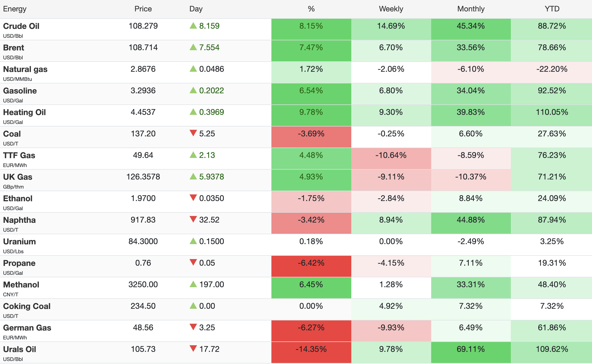This screenshot has width=592, height=364.
Task: Open the Brent commodity link
Action: click(14, 48)
